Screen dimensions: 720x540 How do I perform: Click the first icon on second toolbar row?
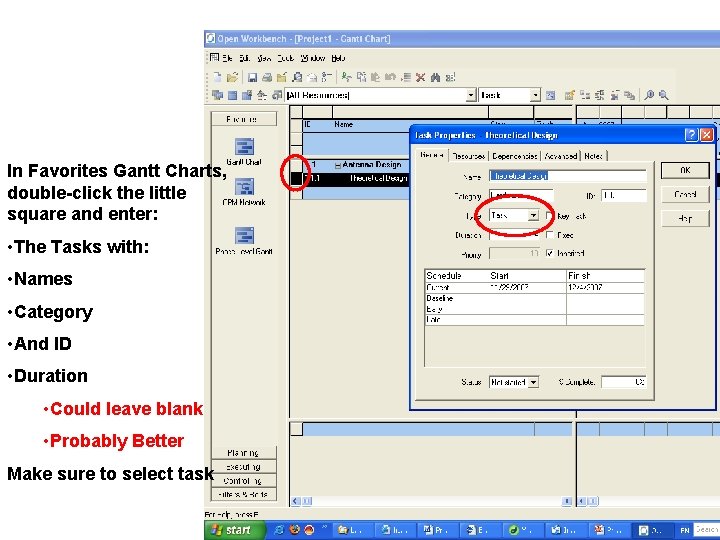(x=218, y=95)
